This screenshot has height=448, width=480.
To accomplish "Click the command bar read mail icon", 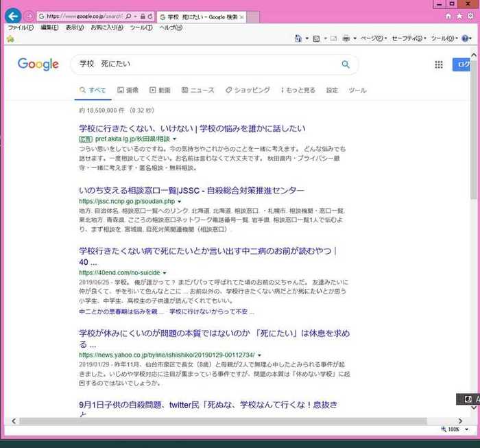I will tap(333, 38).
